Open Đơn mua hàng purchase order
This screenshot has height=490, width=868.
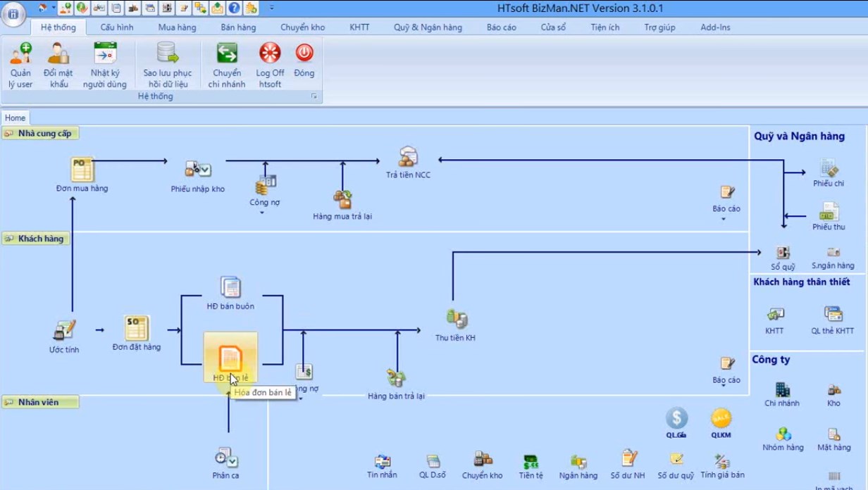pyautogui.click(x=82, y=175)
